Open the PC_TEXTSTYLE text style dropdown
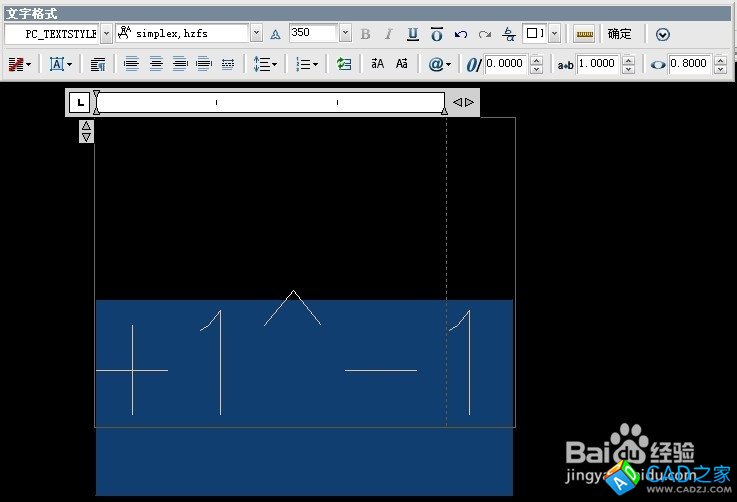The height and width of the screenshot is (502, 737). pos(106,34)
